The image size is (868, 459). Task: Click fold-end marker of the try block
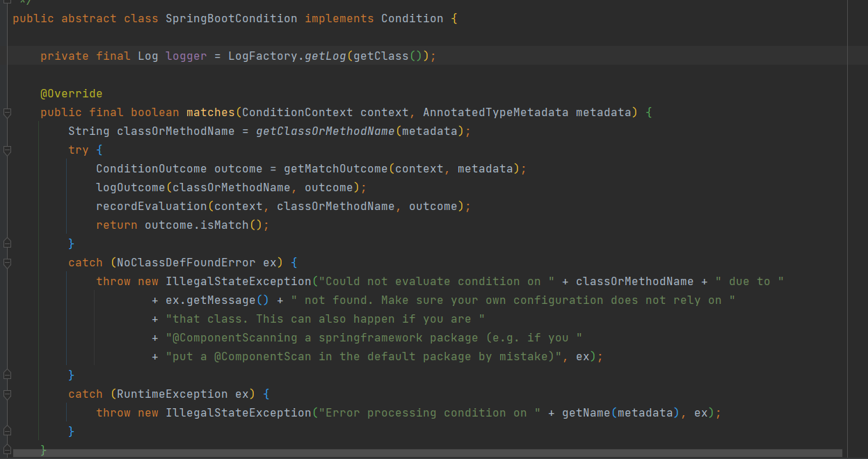tap(7, 243)
